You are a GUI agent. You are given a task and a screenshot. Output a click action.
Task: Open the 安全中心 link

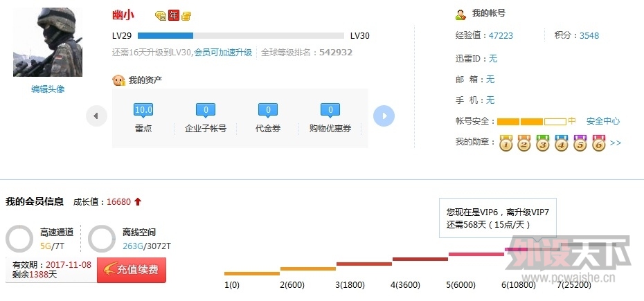602,121
